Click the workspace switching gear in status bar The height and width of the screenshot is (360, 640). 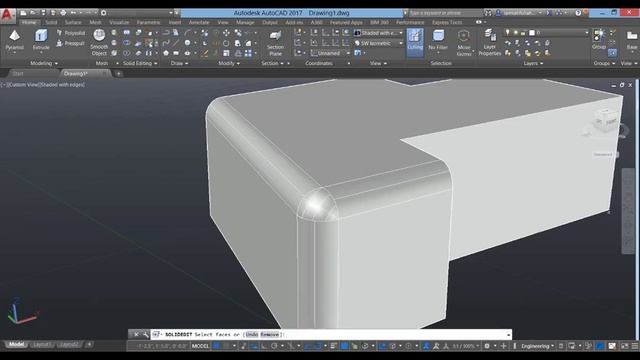(x=487, y=346)
